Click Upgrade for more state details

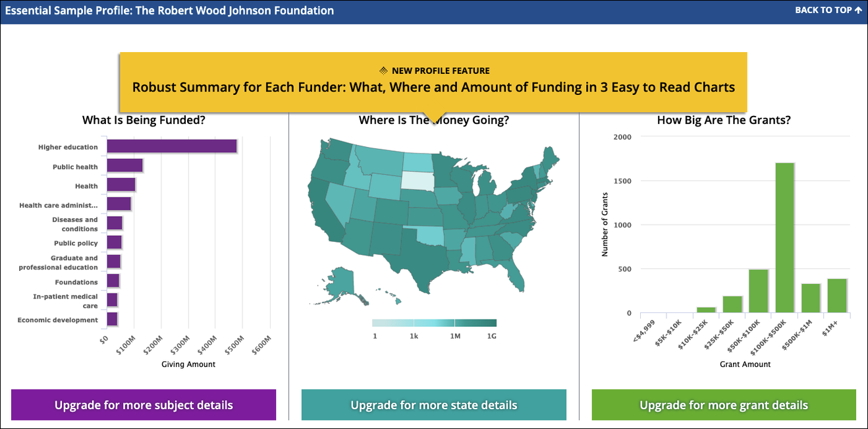433,405
